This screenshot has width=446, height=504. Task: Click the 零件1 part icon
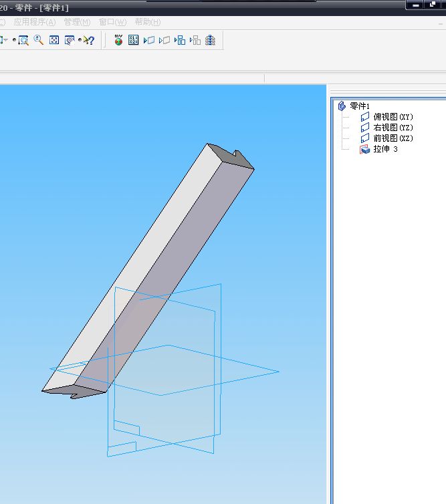[342, 106]
